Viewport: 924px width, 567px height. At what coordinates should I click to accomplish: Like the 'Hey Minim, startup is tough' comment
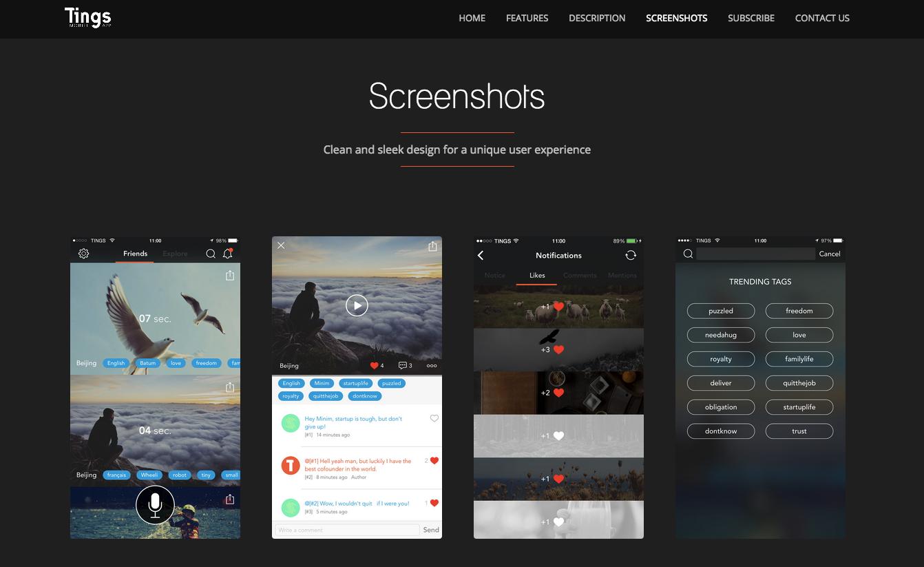[x=434, y=418]
